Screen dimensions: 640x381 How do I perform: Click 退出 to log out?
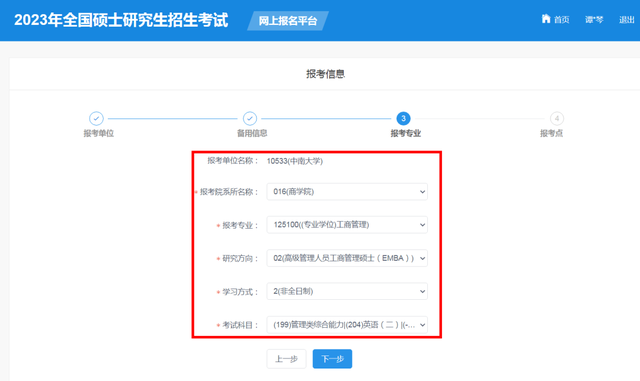pos(627,20)
